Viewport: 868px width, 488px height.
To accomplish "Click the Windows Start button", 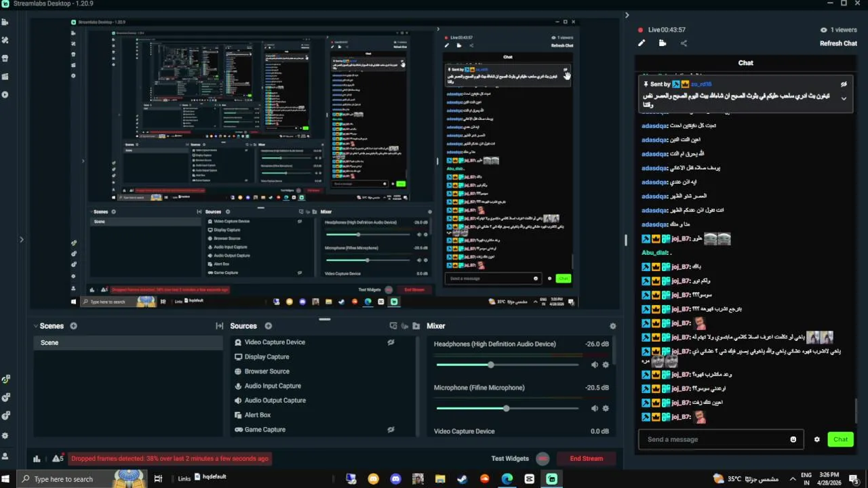I will [6, 479].
